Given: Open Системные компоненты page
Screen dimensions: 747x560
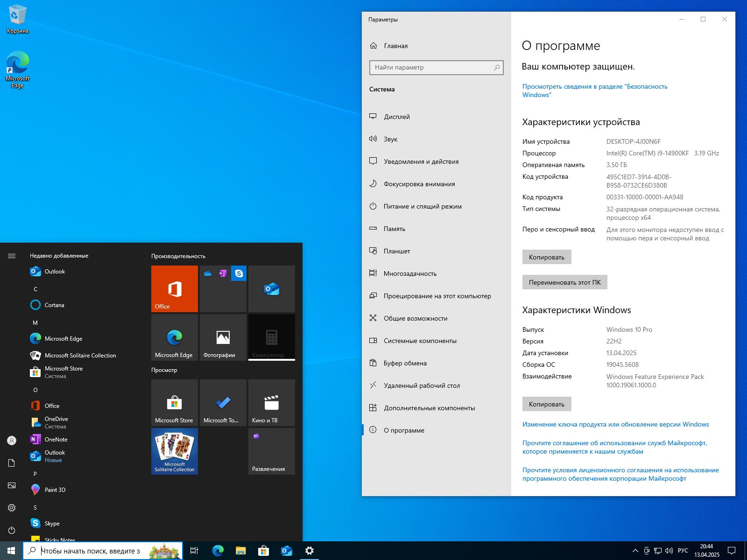Looking at the screenshot, I should [437, 341].
